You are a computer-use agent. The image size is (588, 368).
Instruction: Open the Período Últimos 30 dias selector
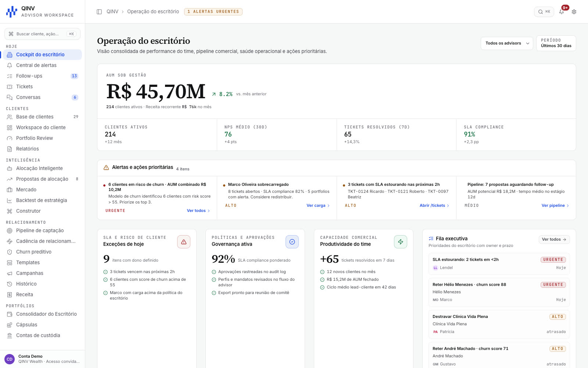[x=556, y=43]
